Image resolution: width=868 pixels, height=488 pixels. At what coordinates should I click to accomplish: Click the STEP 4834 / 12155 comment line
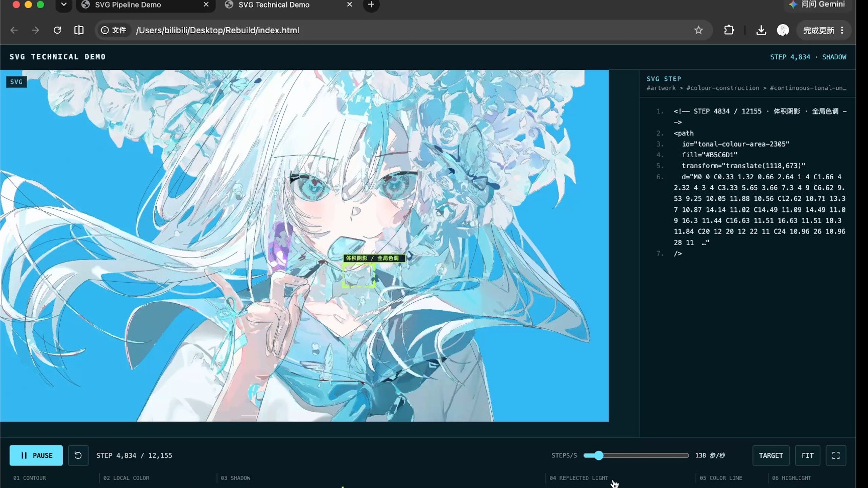point(760,116)
